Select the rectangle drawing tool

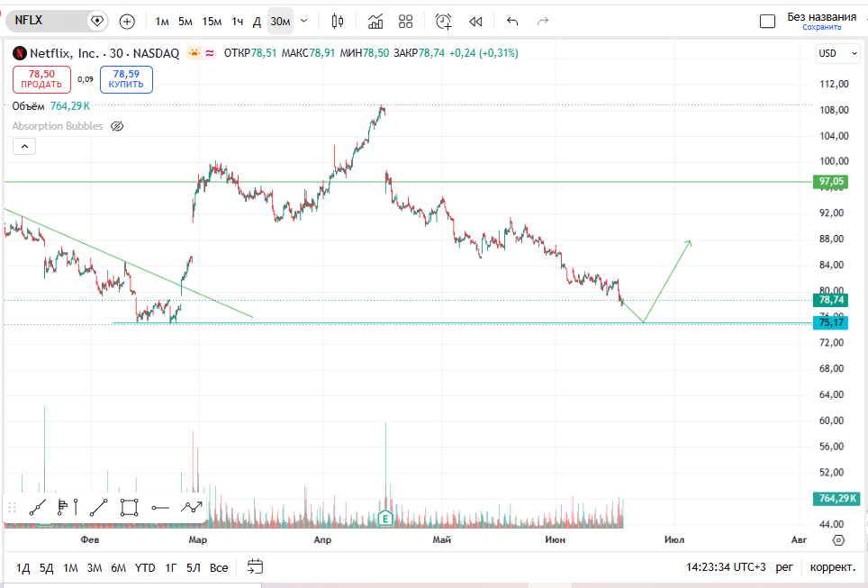(x=129, y=507)
